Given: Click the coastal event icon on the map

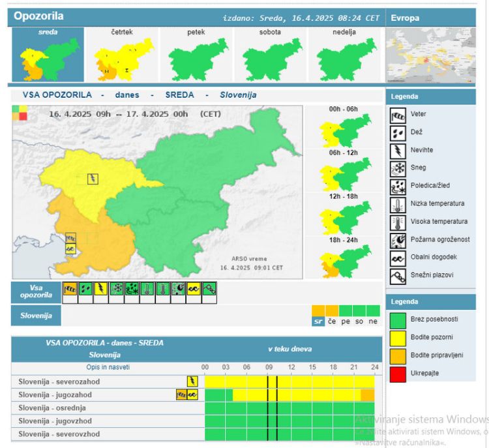Looking at the screenshot, I should click(x=71, y=249).
